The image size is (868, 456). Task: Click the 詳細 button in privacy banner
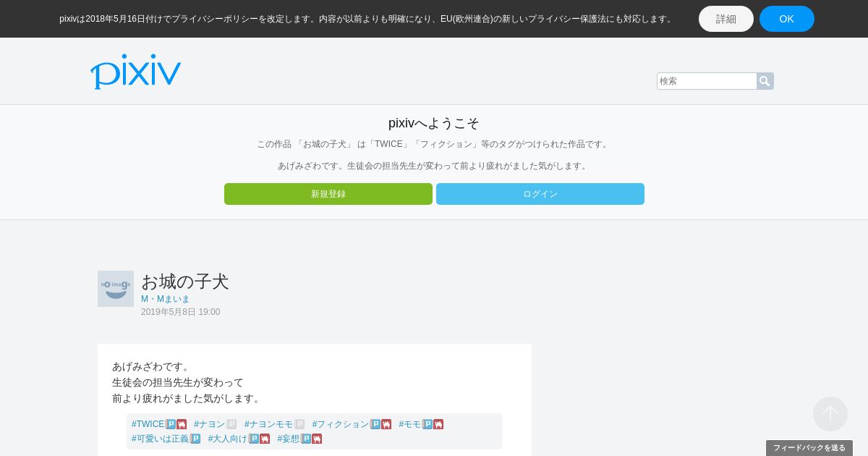(x=726, y=19)
